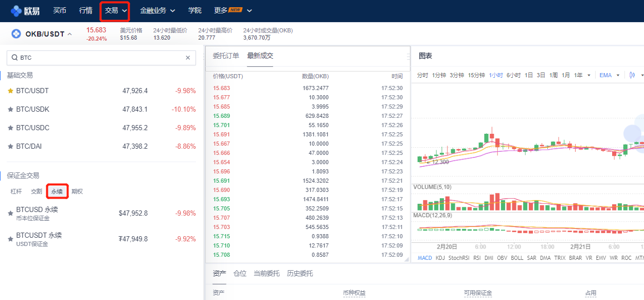The width and height of the screenshot is (644, 300).
Task: Set chart interval to 1年
Action: click(x=578, y=75)
